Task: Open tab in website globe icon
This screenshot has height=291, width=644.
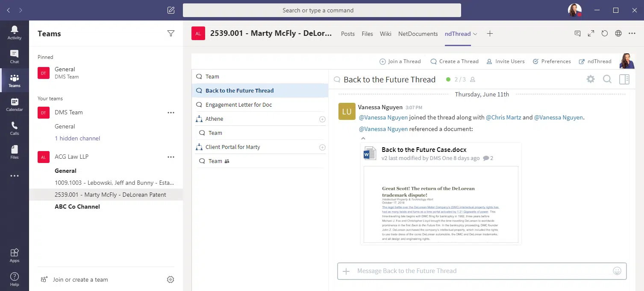Action: pos(618,33)
